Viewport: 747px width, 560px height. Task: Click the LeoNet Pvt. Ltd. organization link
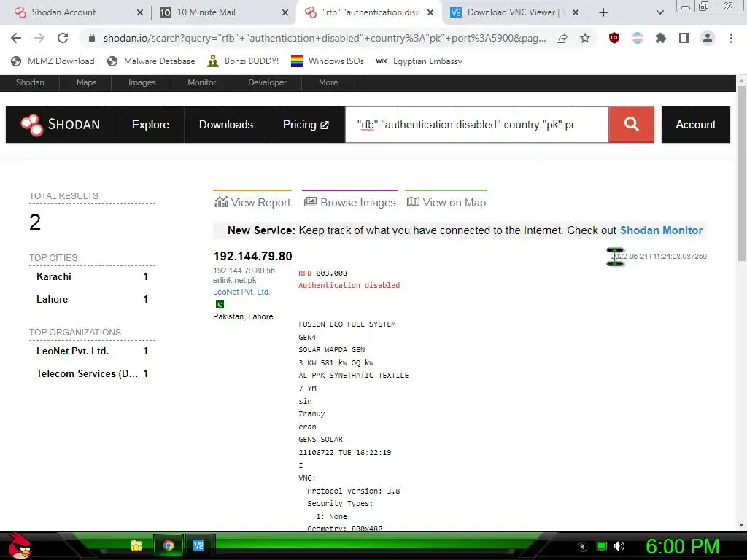click(241, 292)
